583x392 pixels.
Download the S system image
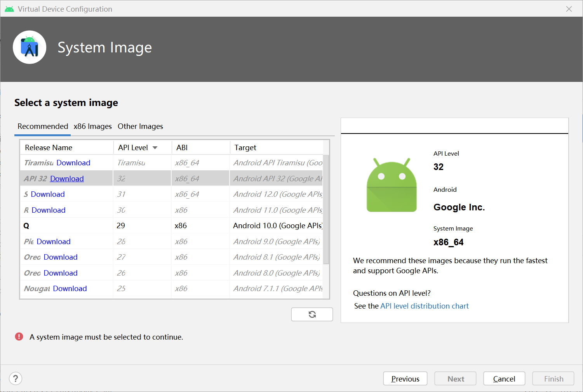pyautogui.click(x=48, y=194)
